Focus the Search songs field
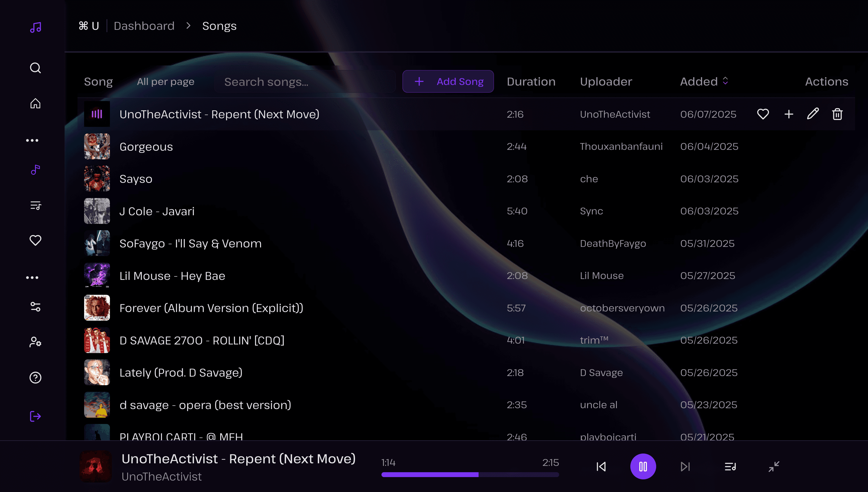 tap(305, 82)
